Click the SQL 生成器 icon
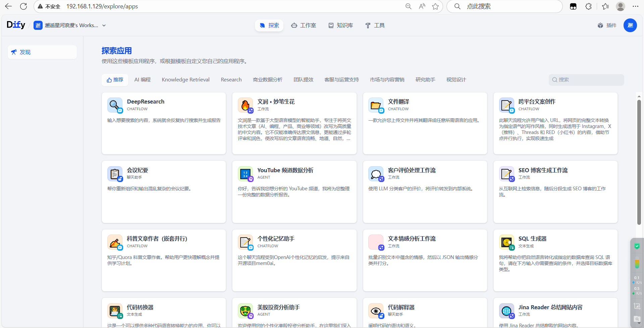This screenshot has height=328, width=644. (x=506, y=242)
